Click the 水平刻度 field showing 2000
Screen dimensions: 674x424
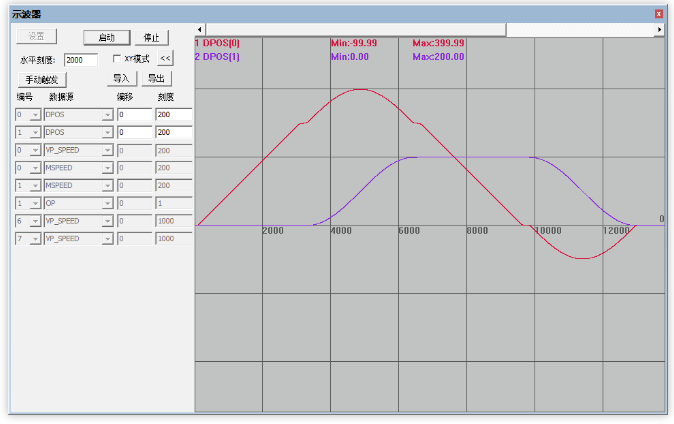coord(80,60)
